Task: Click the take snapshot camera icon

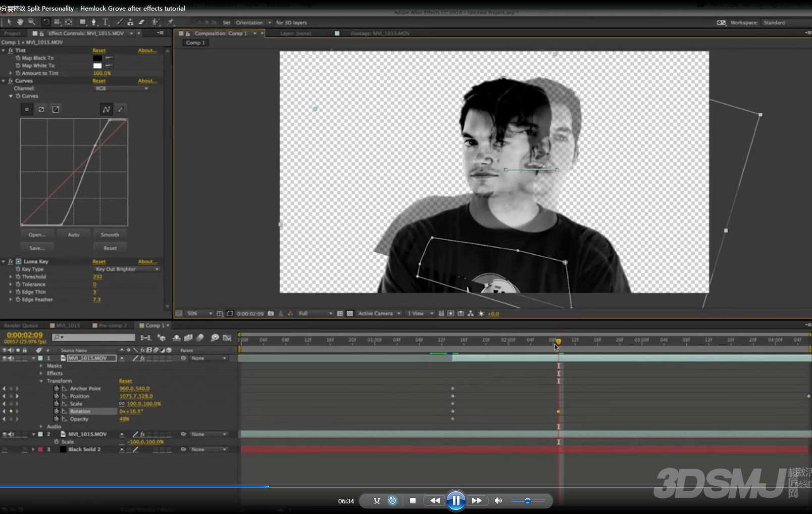Action: [271, 314]
